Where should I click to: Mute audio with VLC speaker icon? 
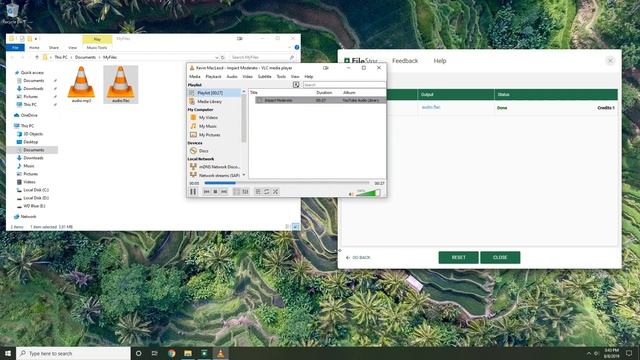coord(351,194)
